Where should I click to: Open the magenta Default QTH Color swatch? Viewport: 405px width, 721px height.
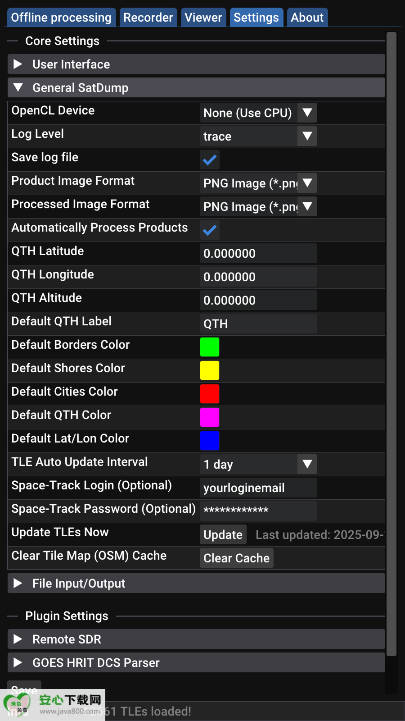pyautogui.click(x=210, y=418)
